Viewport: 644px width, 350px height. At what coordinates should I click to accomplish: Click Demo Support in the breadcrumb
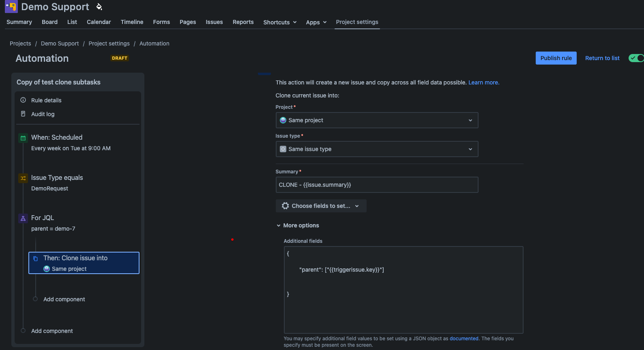(x=60, y=43)
